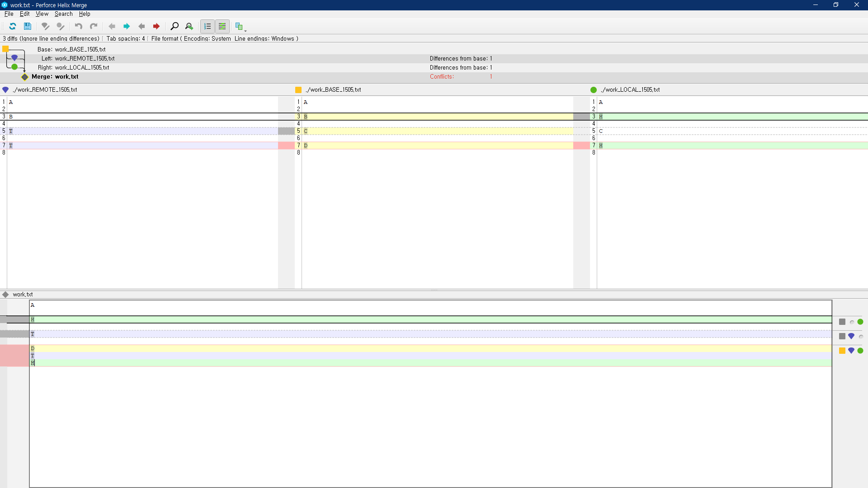Click the Go To Line icon

coord(189,26)
